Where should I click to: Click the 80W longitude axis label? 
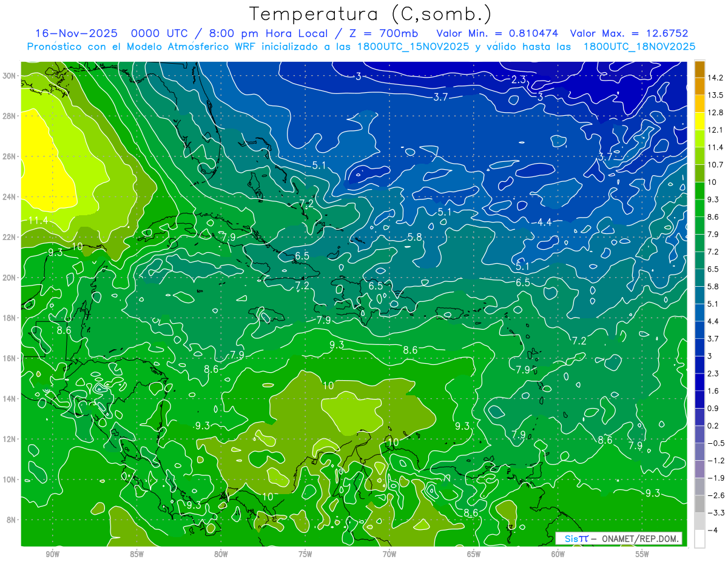(x=221, y=554)
